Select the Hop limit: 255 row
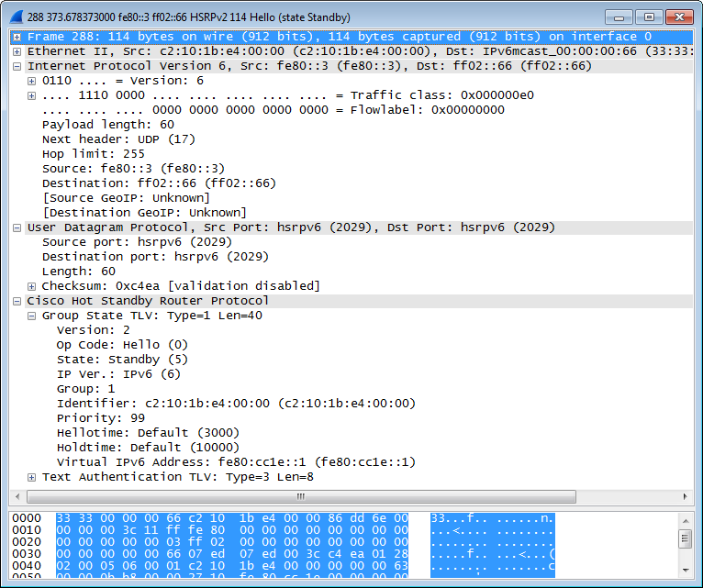The width and height of the screenshot is (703, 588). tap(94, 154)
